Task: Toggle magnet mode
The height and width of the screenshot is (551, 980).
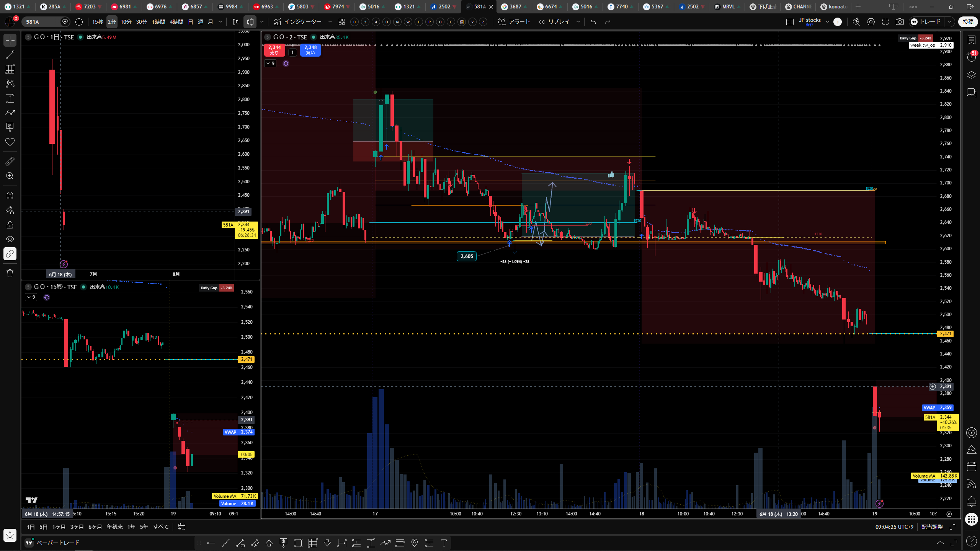Action: 10,196
